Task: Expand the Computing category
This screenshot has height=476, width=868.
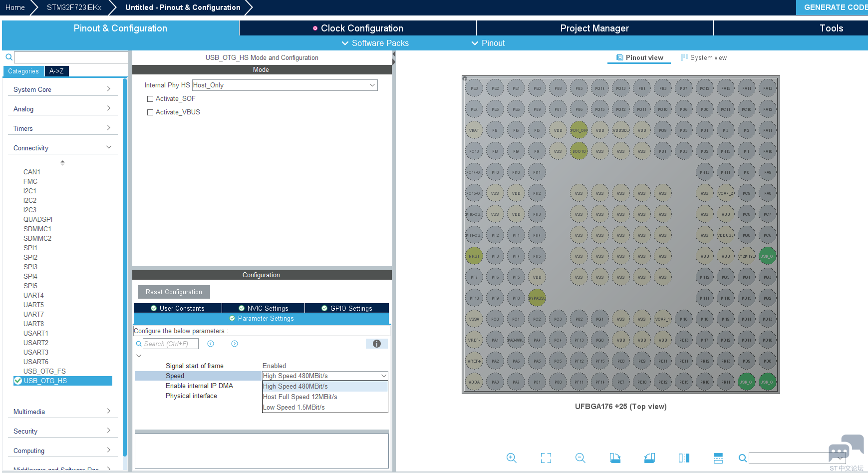Action: 62,451
